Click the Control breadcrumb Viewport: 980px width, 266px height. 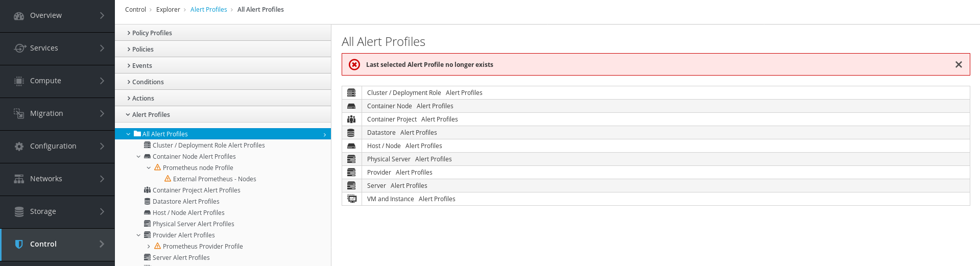135,9
